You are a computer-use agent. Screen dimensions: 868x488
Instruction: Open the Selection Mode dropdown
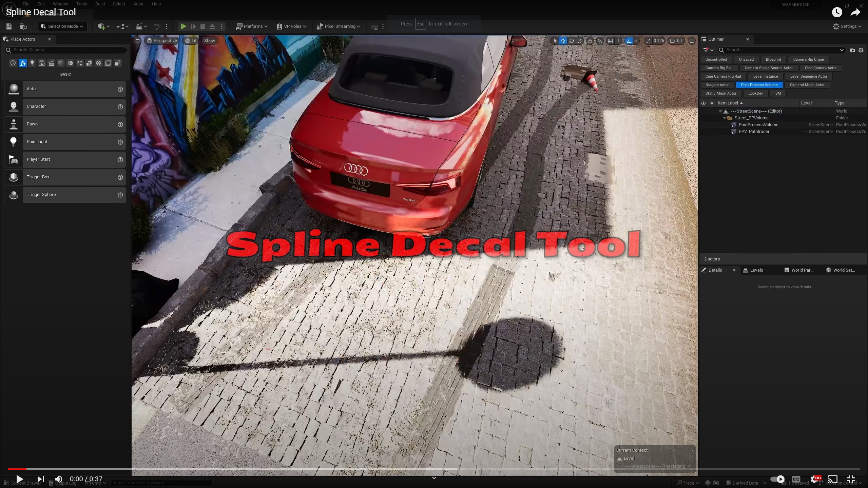(62, 26)
